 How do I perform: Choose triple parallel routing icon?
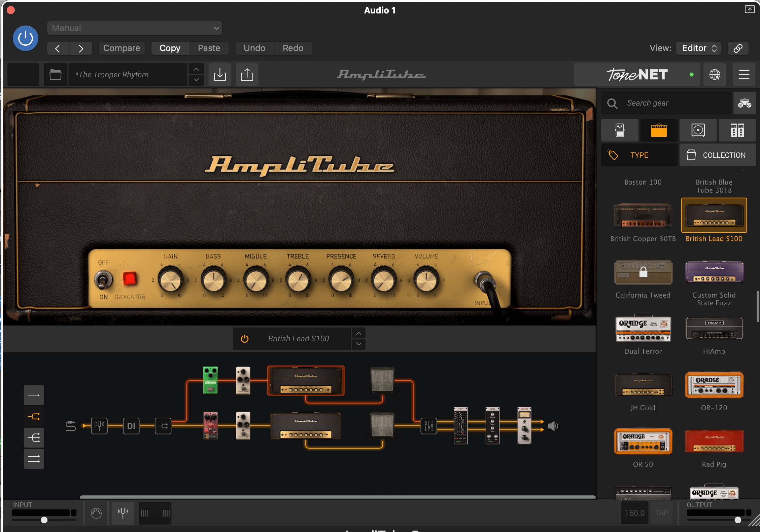tap(34, 459)
